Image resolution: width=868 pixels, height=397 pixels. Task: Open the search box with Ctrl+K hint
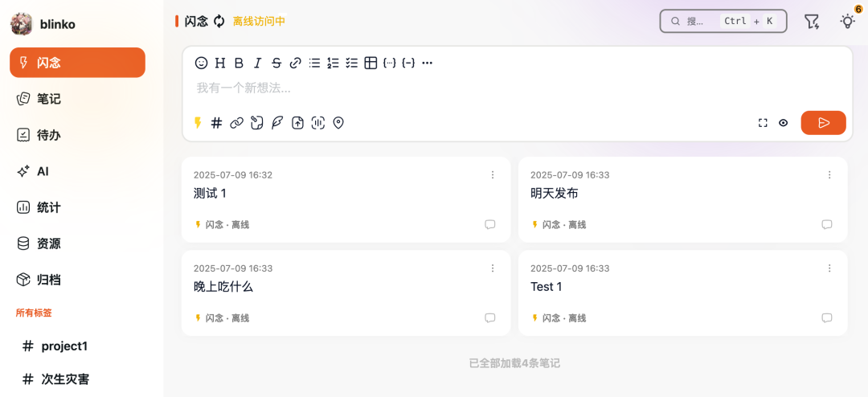tap(723, 21)
